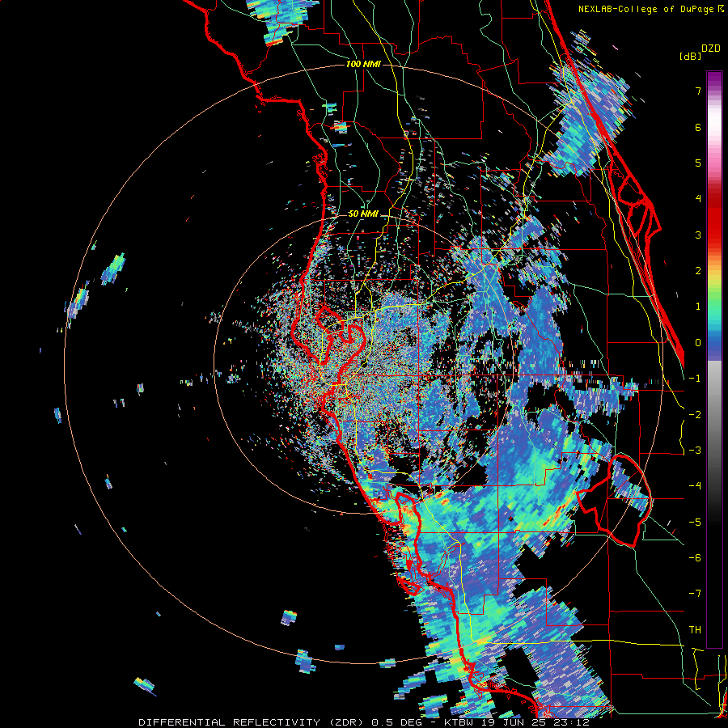Click the TH label on the color scale
Viewport: 728px width, 728px height.
(695, 630)
